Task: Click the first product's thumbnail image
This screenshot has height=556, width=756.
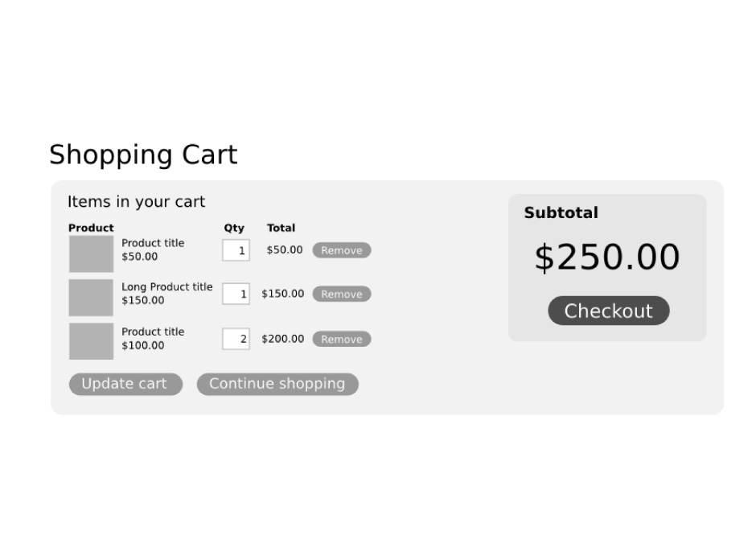Action: pyautogui.click(x=91, y=253)
